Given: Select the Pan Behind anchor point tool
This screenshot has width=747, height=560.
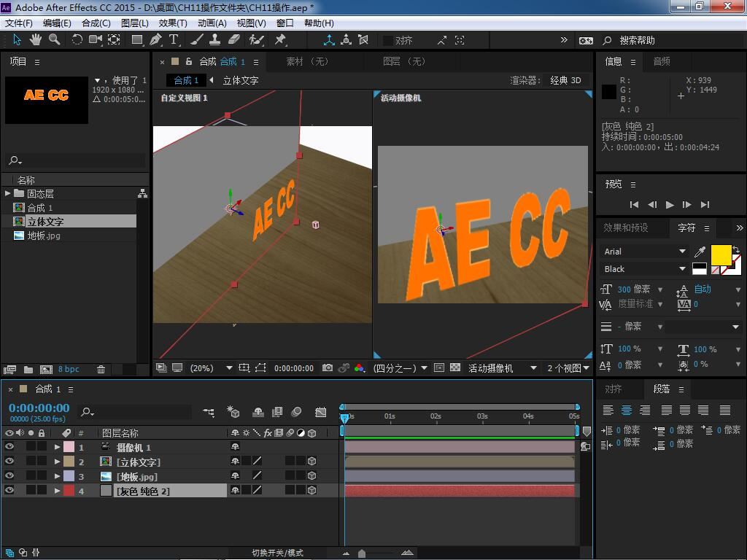Looking at the screenshot, I should (x=114, y=40).
